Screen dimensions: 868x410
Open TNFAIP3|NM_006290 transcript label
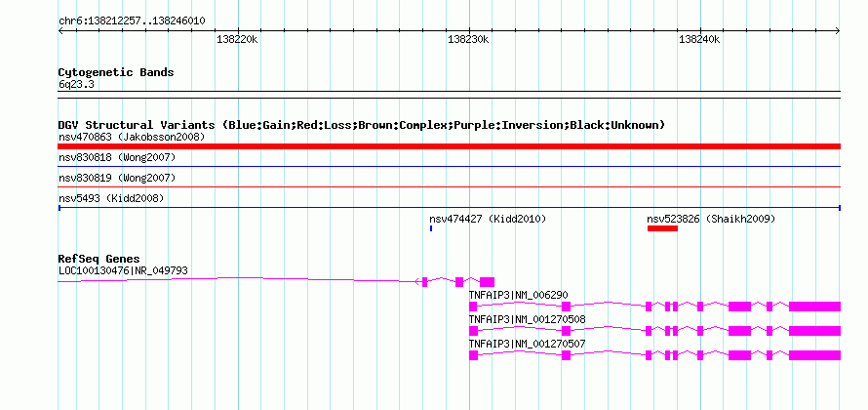click(x=518, y=295)
